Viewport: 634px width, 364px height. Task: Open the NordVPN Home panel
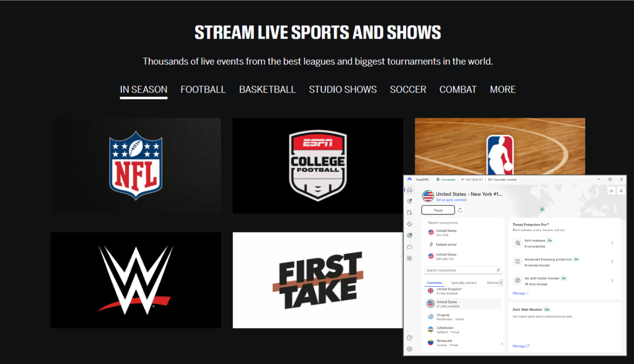click(409, 190)
